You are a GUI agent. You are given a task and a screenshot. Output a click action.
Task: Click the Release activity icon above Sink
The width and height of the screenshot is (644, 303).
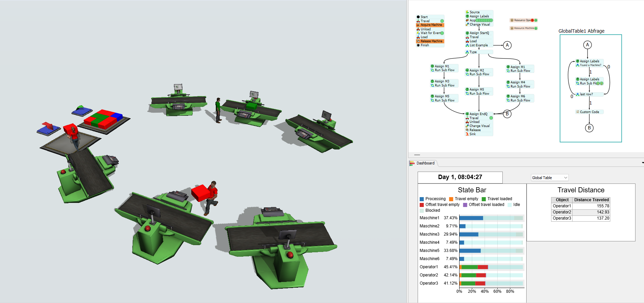[467, 130]
